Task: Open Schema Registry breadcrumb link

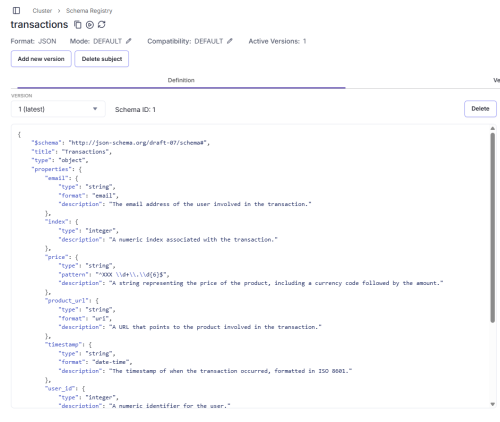Action: 89,11
